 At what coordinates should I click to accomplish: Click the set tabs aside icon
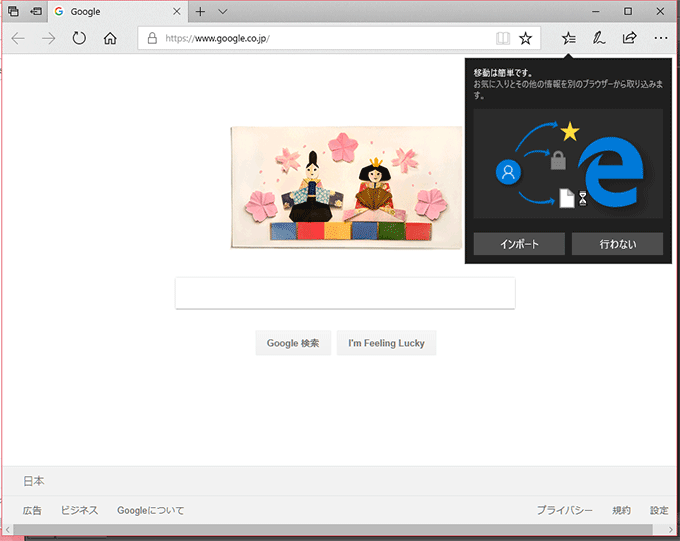point(36,11)
